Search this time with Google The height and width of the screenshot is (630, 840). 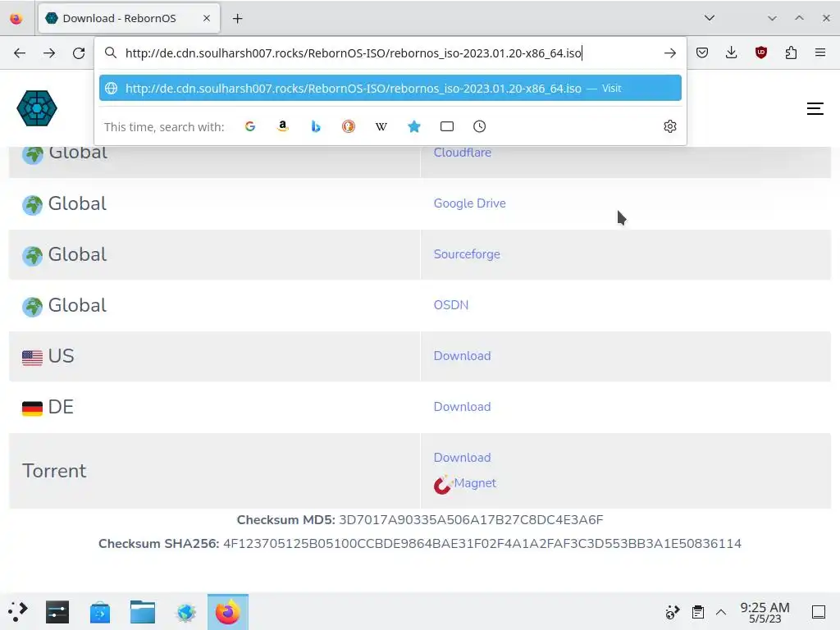[250, 126]
